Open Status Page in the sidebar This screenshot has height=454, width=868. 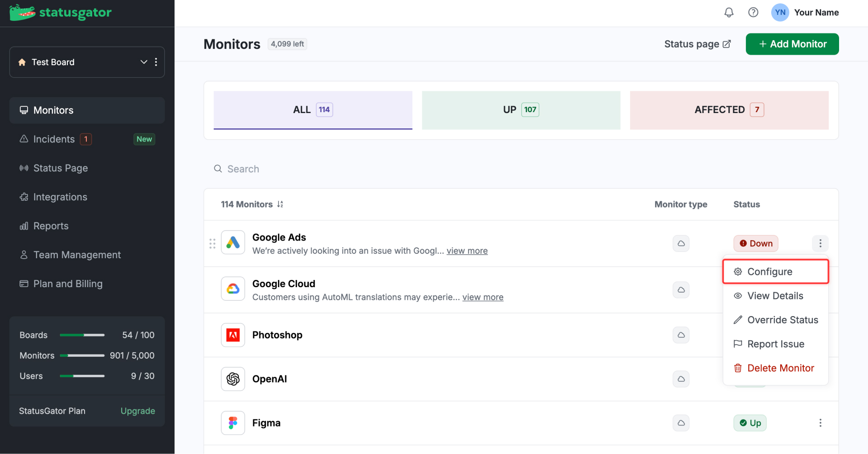pyautogui.click(x=87, y=168)
